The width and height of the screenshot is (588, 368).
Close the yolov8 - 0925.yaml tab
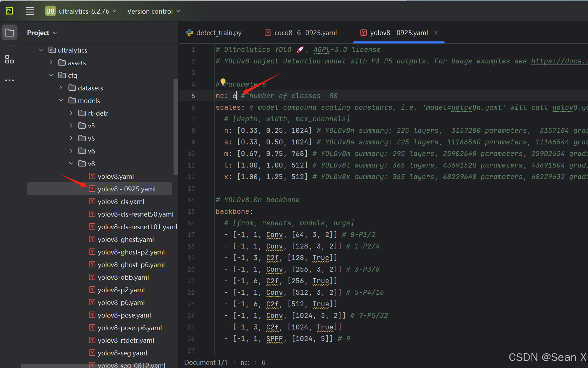[x=436, y=33]
